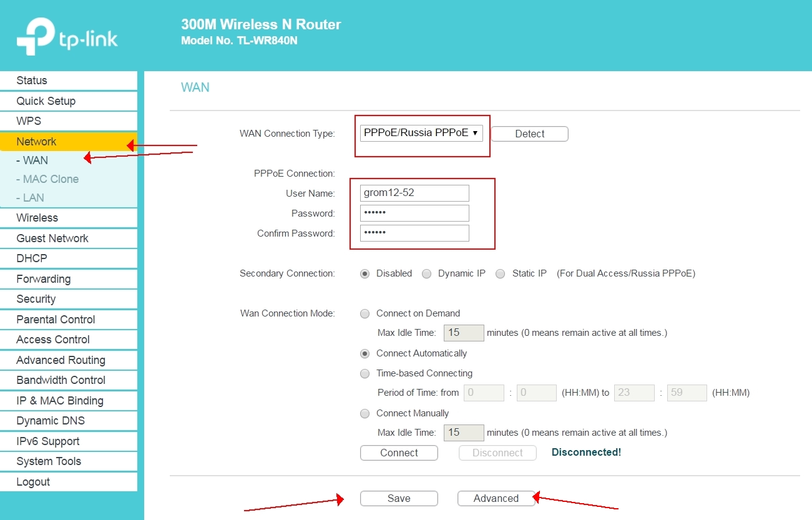Select Disabled secondary connection
This screenshot has width=812, height=520.
[x=365, y=273]
